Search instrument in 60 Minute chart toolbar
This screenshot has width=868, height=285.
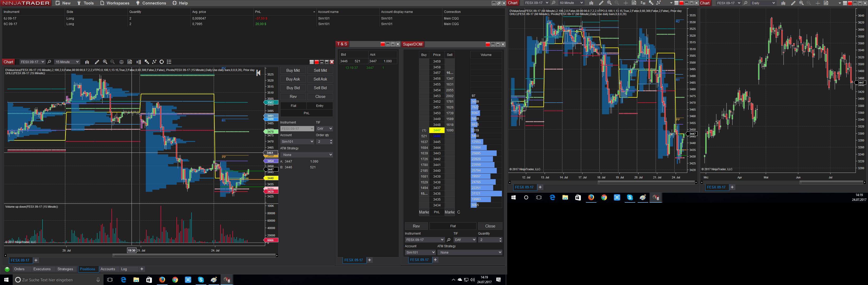coord(553,3)
